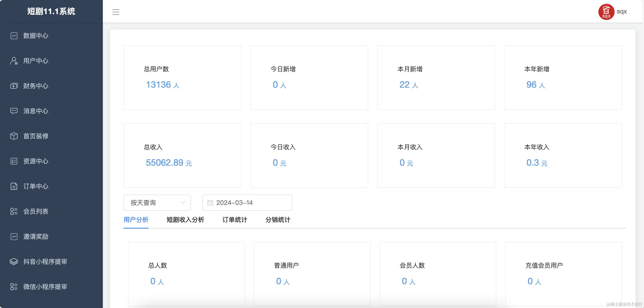Image resolution: width=644 pixels, height=308 pixels.
Task: Click the 微信小程序提审 menu entry
Action: (44, 287)
